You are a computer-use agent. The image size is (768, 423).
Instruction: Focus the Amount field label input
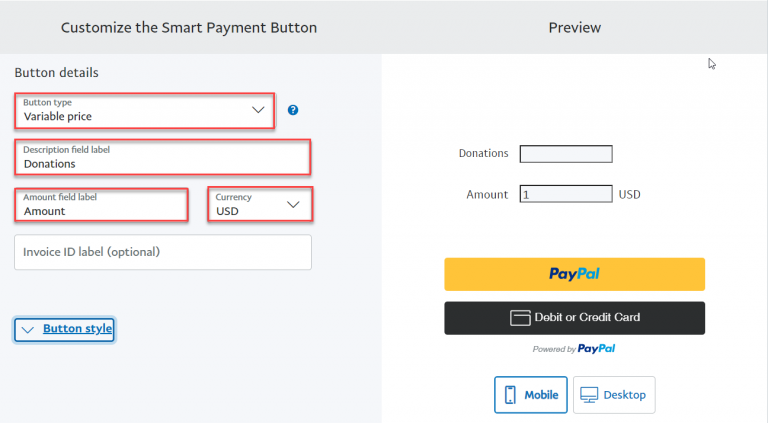[x=101, y=205]
